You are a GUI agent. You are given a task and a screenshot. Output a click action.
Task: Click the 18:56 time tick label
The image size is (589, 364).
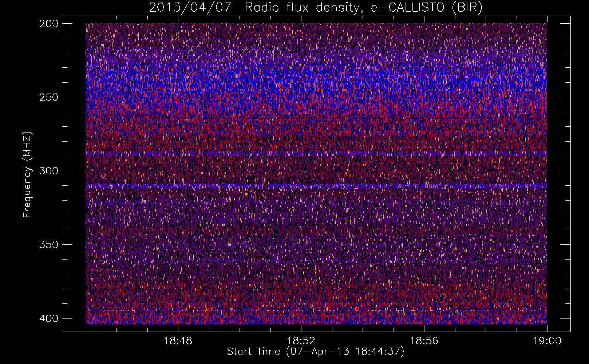pyautogui.click(x=424, y=341)
